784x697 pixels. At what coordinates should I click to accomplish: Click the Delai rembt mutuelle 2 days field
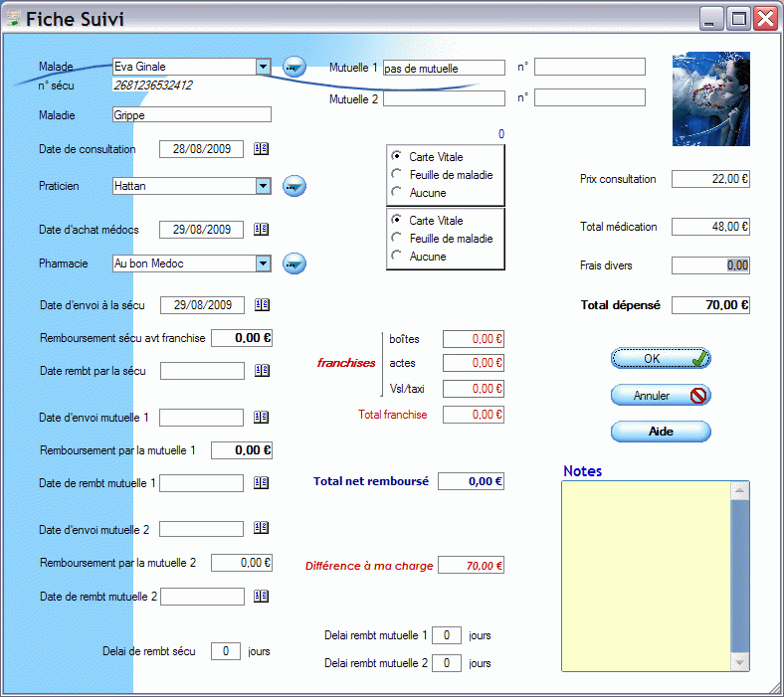[447, 663]
